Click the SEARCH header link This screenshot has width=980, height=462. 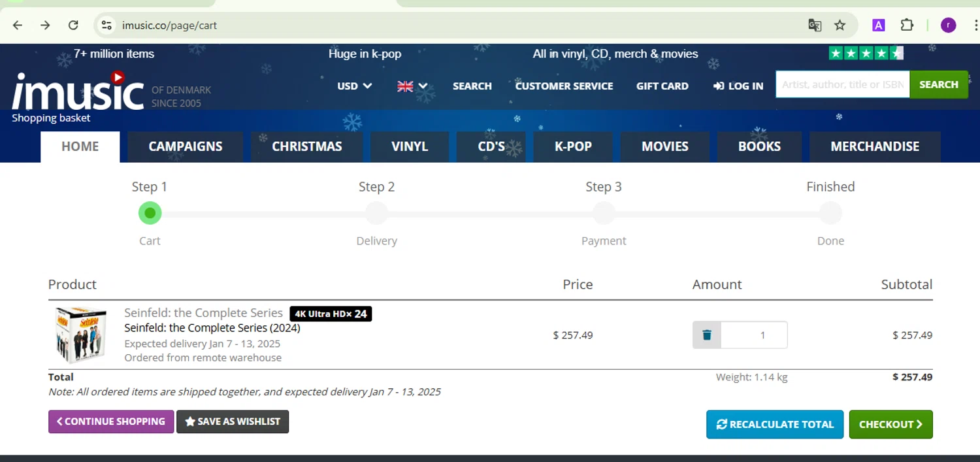pos(472,86)
